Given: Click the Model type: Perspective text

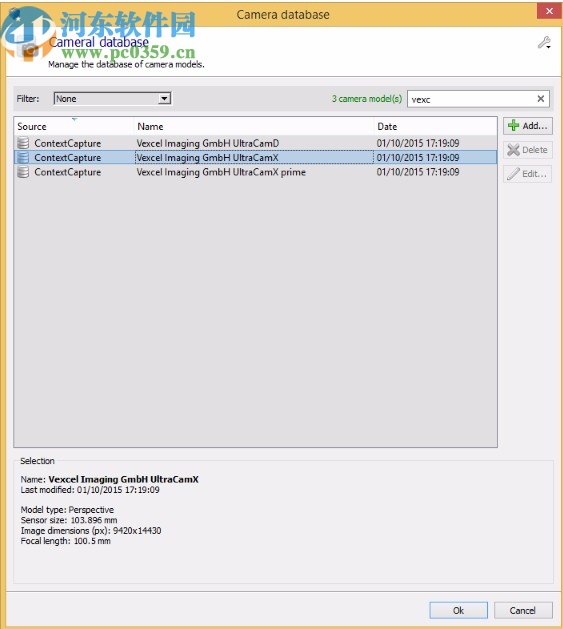Looking at the screenshot, I should click(67, 509).
